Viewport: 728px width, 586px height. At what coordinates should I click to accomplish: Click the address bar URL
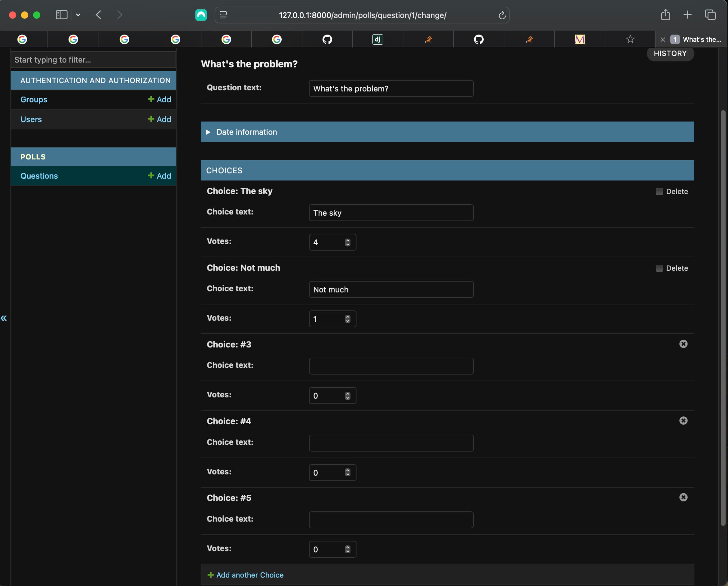(362, 15)
